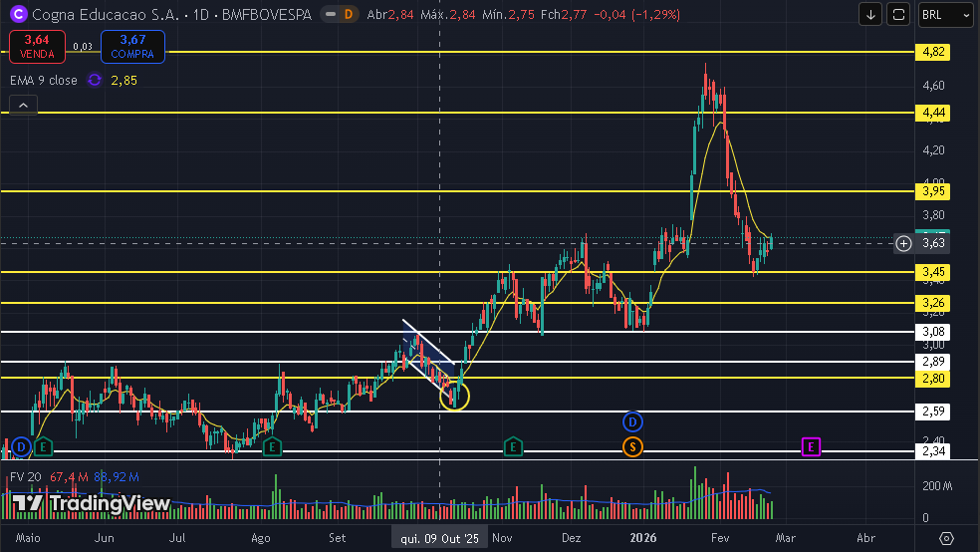The height and width of the screenshot is (552, 980).
Task: Click the bold 2026 year label
Action: [643, 538]
